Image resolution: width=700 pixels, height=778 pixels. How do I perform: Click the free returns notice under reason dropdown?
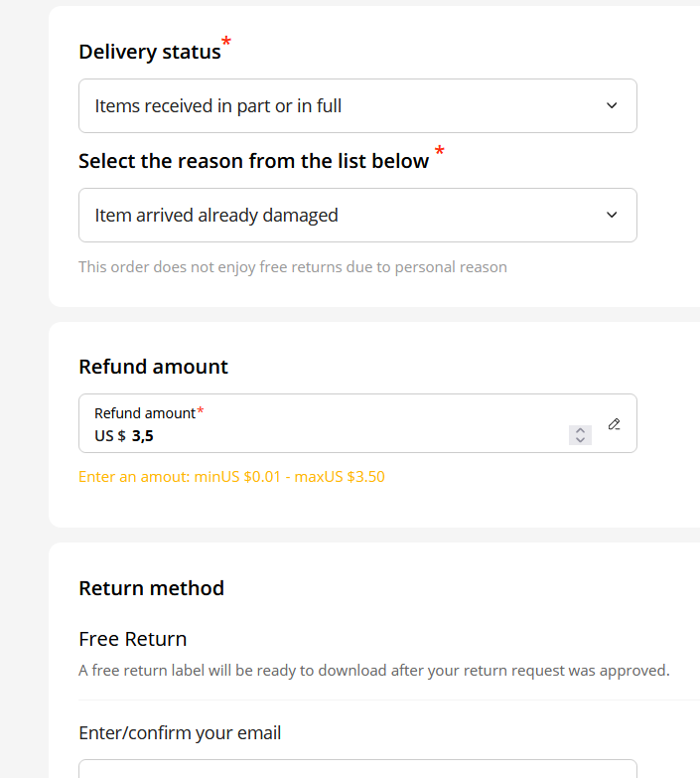click(x=293, y=267)
